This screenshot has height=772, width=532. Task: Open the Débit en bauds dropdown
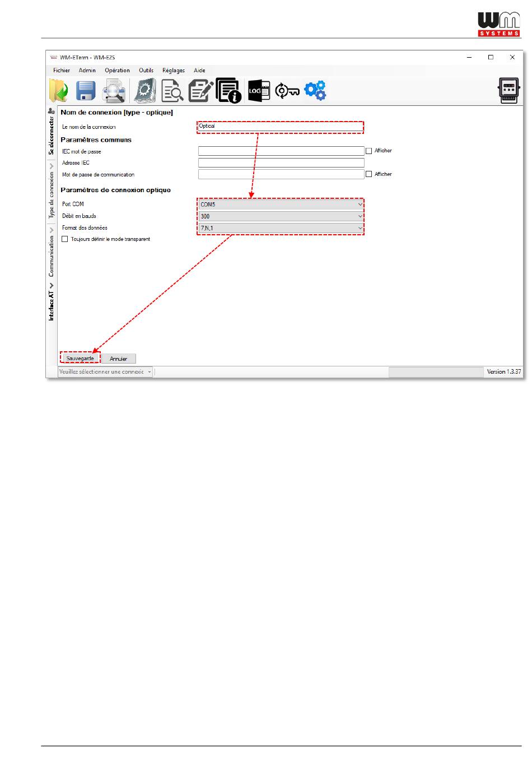(x=281, y=216)
